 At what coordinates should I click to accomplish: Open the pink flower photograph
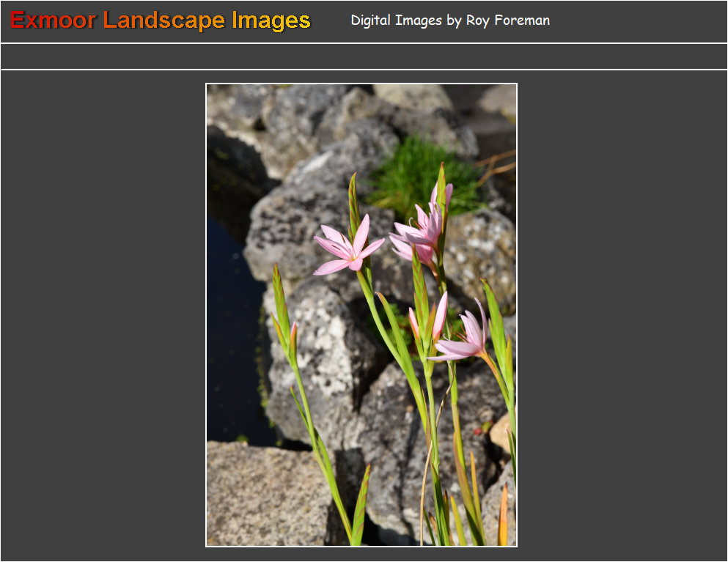[x=361, y=315]
